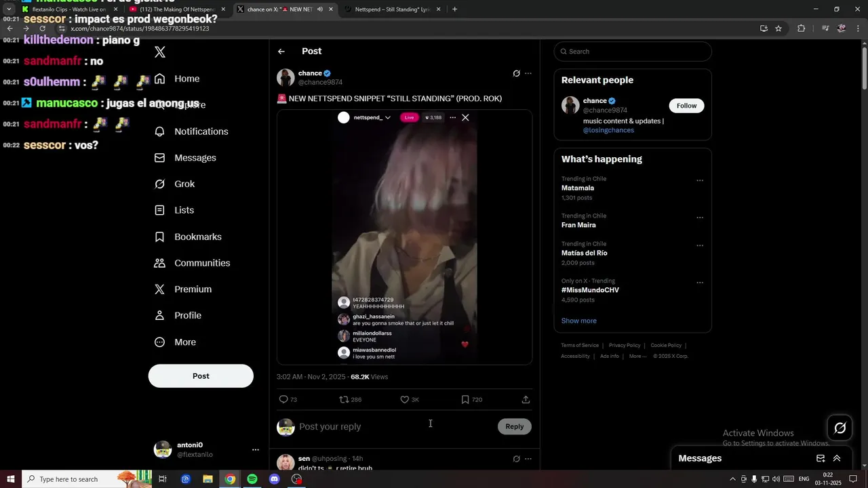This screenshot has width=868, height=488.
Task: Click the Windows Start button
Action: coord(11,479)
